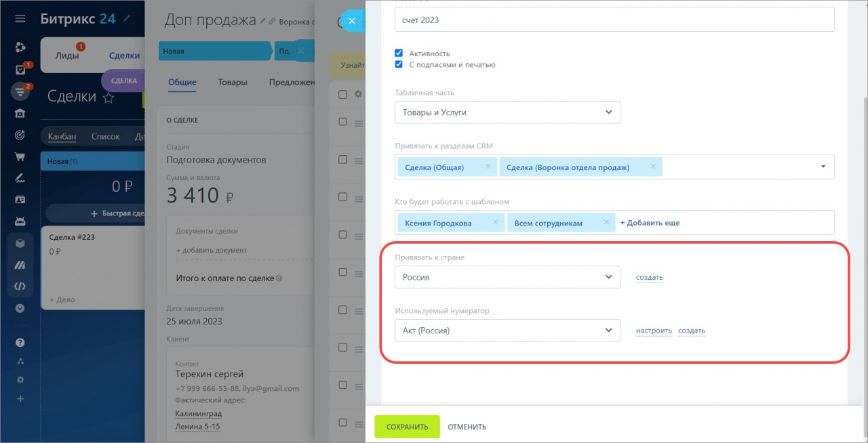Edit deal title with the pencil icon
Image resolution: width=868 pixels, height=443 pixels.
(x=262, y=22)
